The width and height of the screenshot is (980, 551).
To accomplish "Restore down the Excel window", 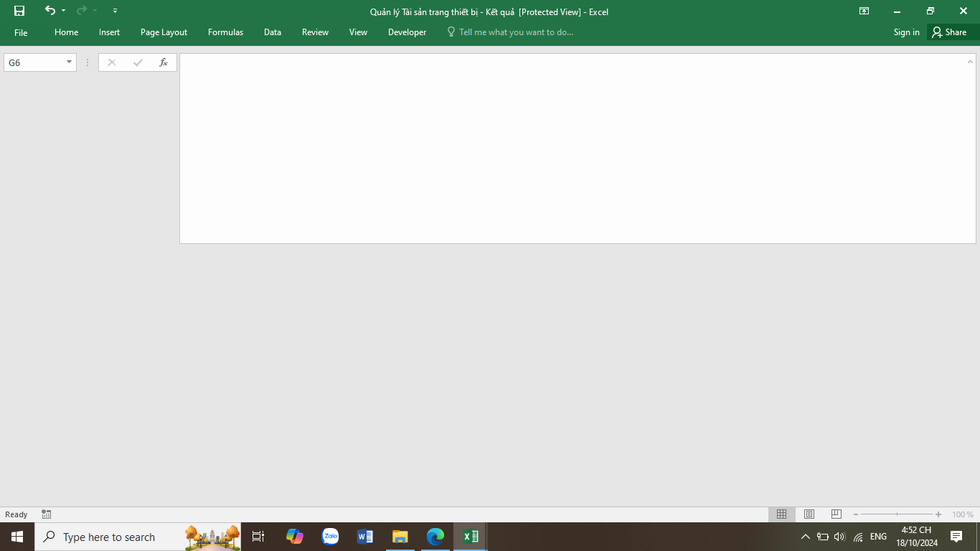I will pos(930,11).
